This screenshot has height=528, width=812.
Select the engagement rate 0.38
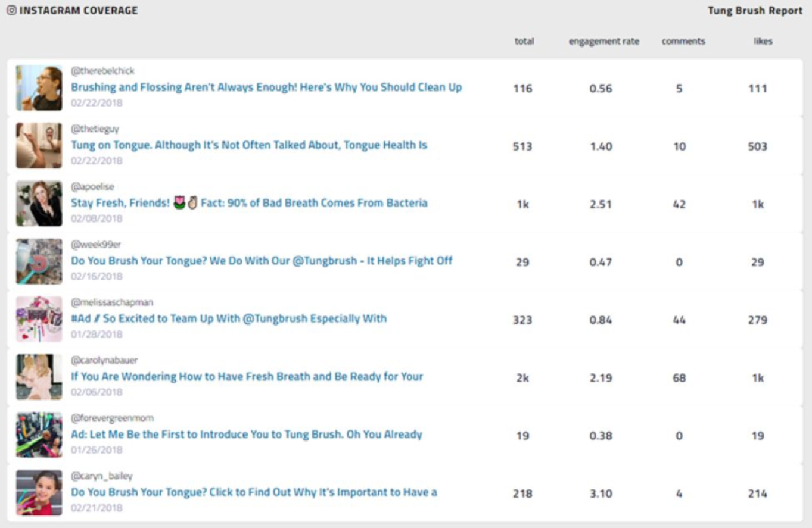tap(601, 436)
